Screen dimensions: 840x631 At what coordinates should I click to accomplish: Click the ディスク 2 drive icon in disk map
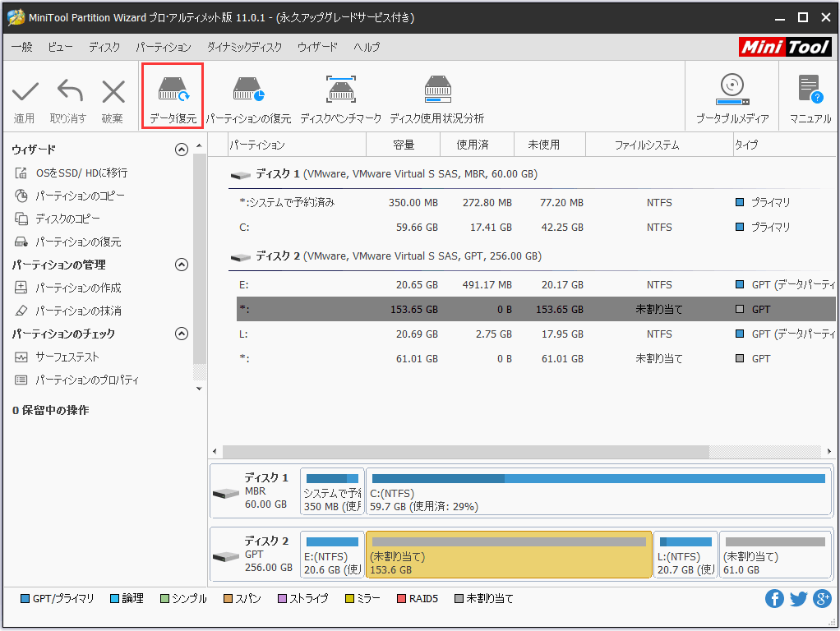click(x=225, y=556)
